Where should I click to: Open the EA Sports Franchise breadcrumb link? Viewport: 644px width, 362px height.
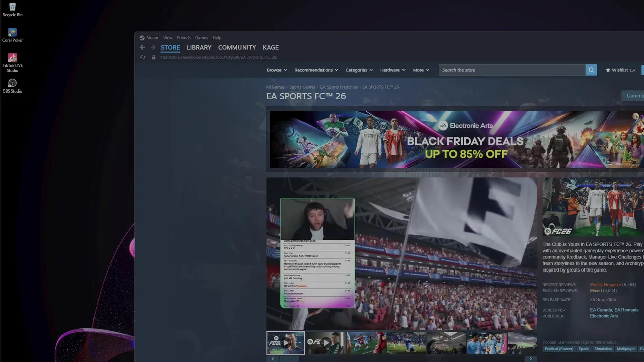click(339, 87)
